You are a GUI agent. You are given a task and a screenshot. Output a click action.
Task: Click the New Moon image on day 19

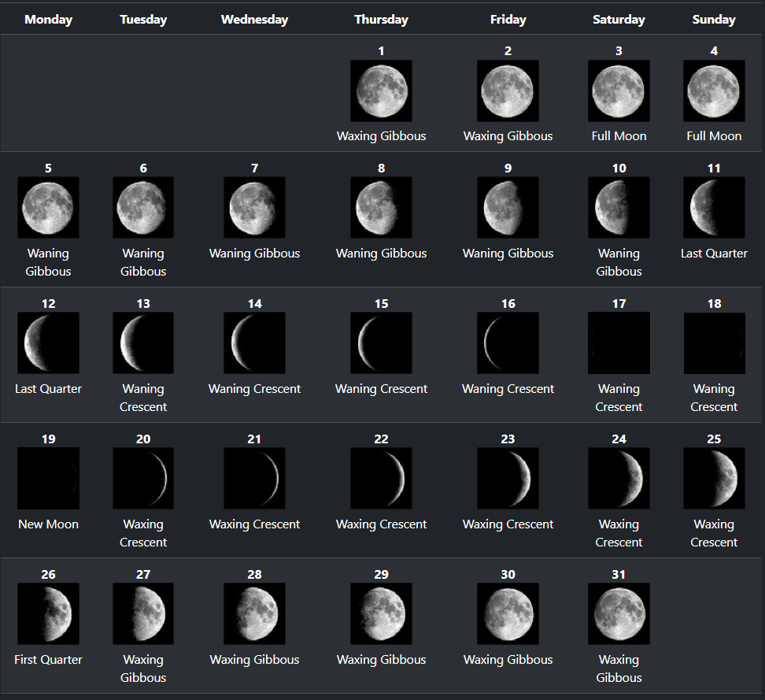pos(48,478)
